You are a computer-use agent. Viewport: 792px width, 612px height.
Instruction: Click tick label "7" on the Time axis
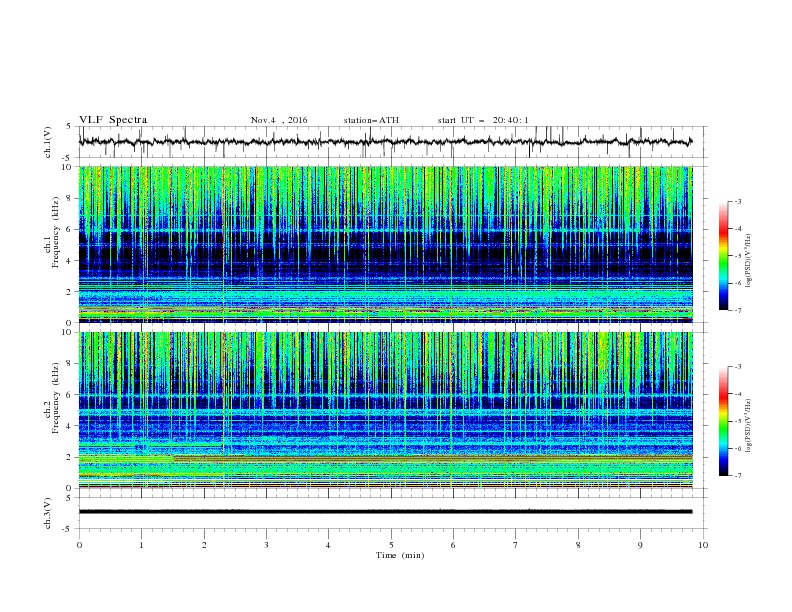(x=516, y=545)
